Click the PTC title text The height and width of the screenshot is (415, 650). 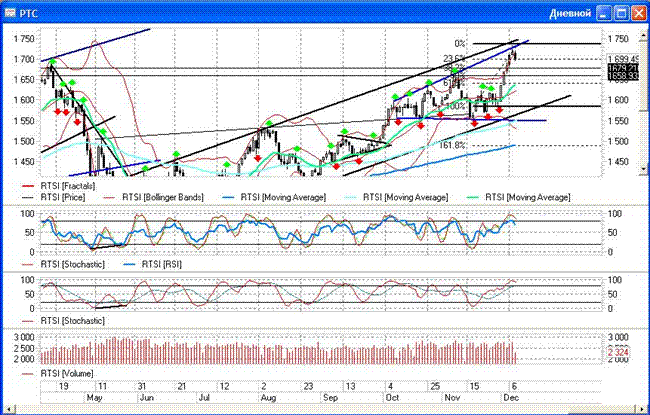[29, 13]
